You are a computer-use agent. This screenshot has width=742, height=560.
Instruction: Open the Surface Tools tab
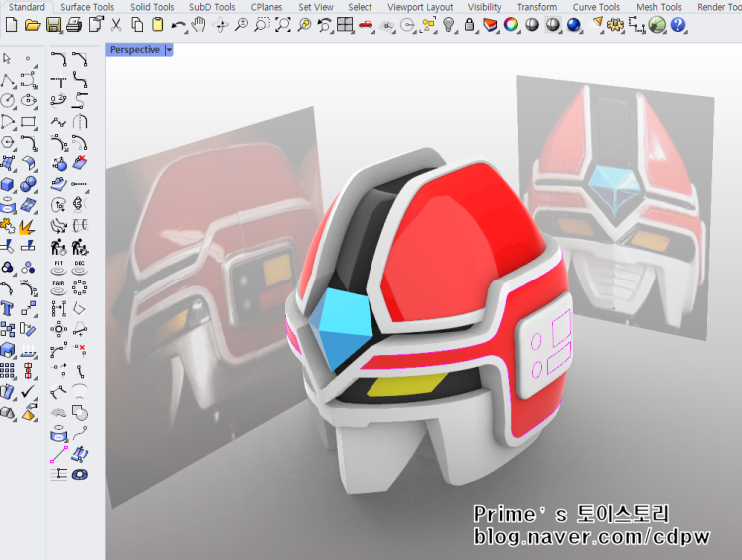(x=87, y=7)
